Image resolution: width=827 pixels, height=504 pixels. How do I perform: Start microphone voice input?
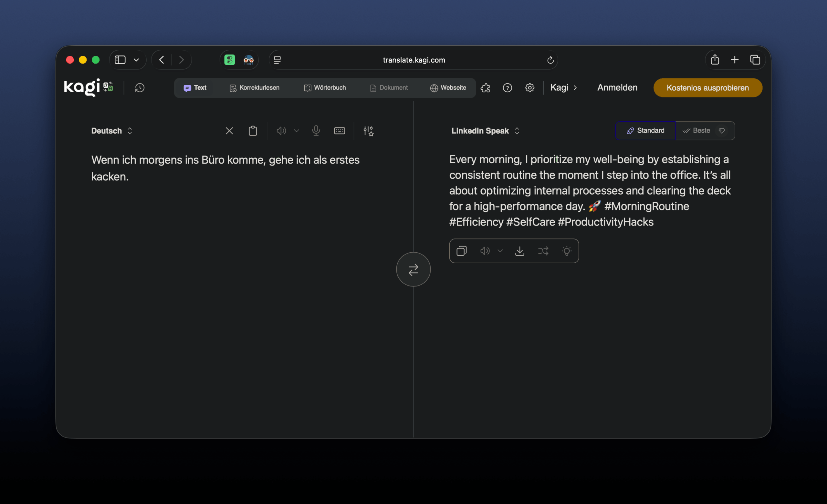(316, 131)
